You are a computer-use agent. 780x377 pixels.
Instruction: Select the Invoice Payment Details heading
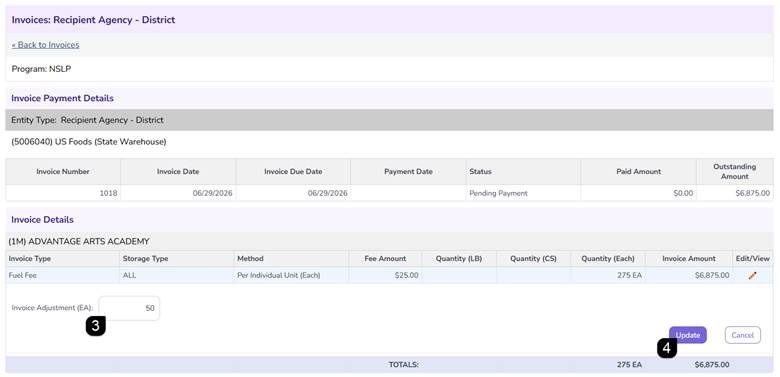62,98
